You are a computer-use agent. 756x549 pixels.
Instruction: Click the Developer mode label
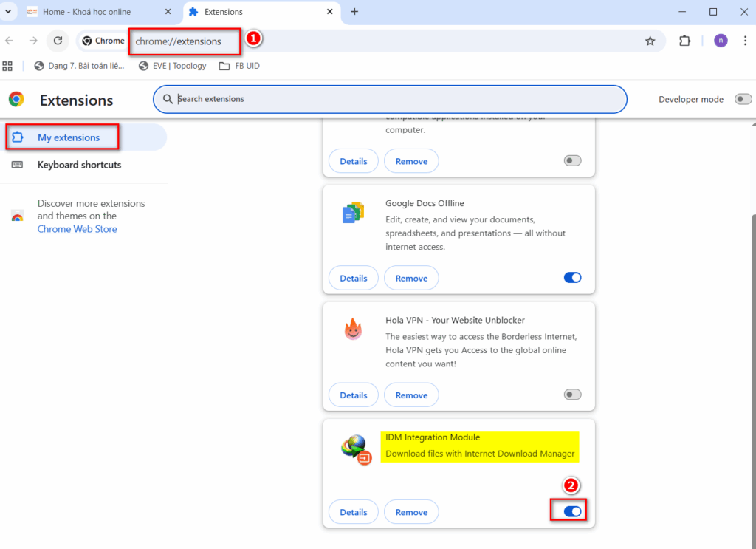click(691, 99)
